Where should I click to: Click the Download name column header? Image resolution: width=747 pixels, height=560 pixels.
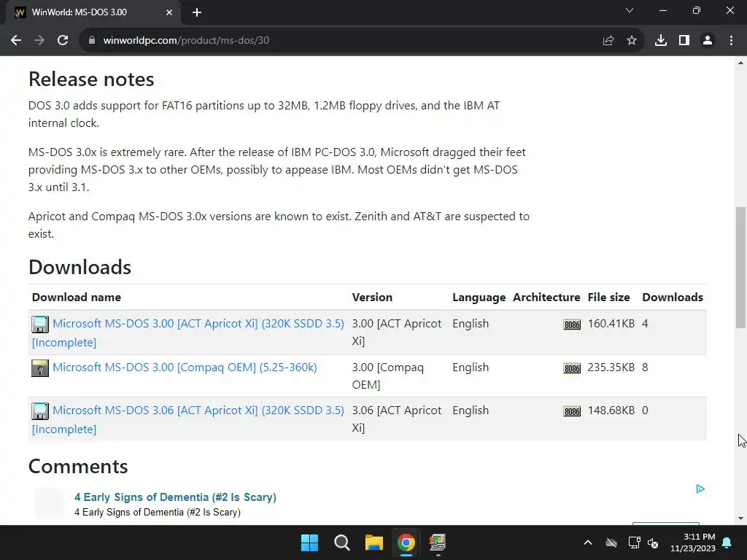tap(76, 297)
